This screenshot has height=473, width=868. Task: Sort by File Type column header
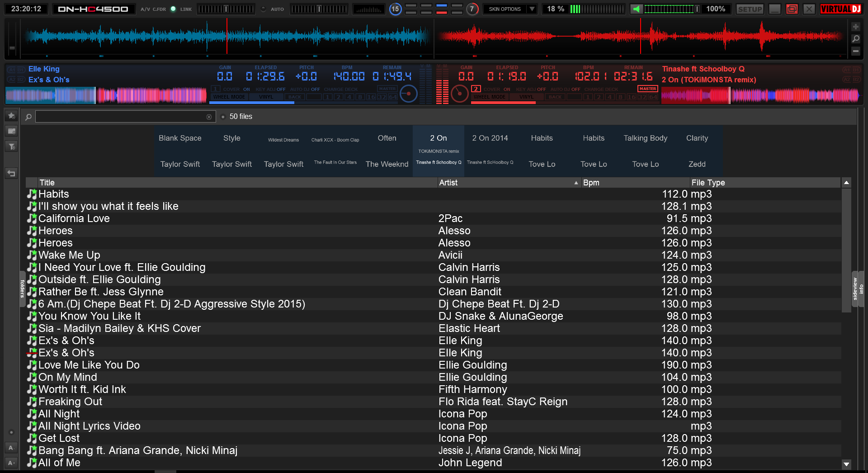coord(765,183)
